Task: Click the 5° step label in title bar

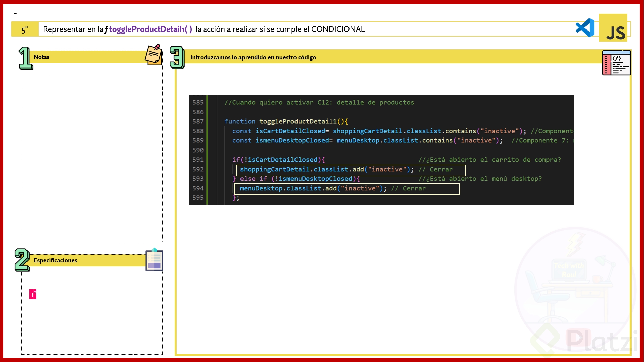Action: click(25, 29)
